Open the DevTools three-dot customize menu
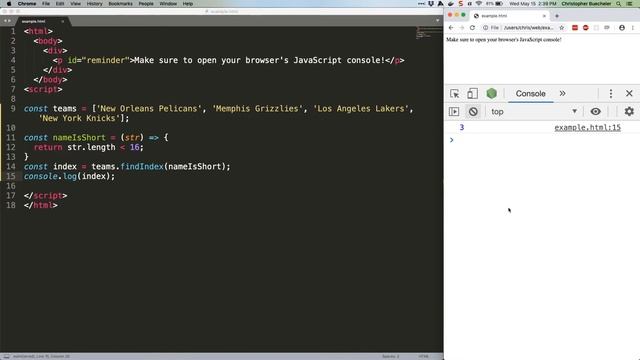Image resolution: width=640 pixels, height=360 pixels. [611, 93]
